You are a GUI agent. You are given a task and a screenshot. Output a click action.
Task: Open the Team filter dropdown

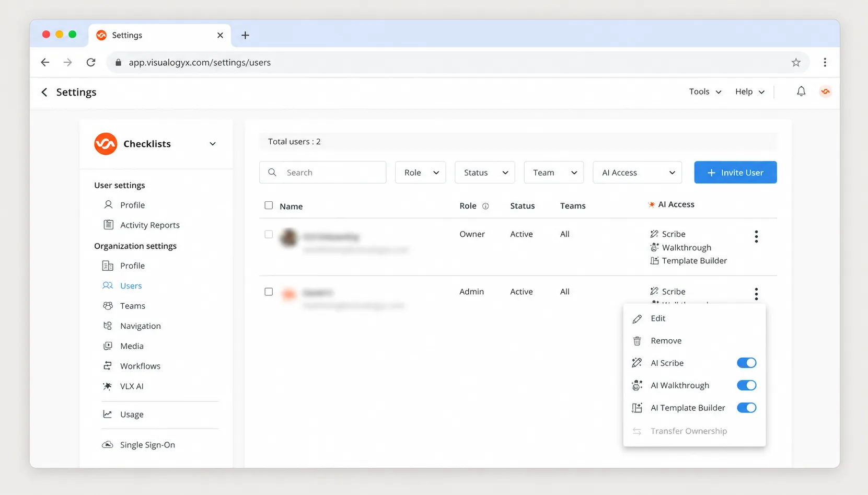point(553,172)
